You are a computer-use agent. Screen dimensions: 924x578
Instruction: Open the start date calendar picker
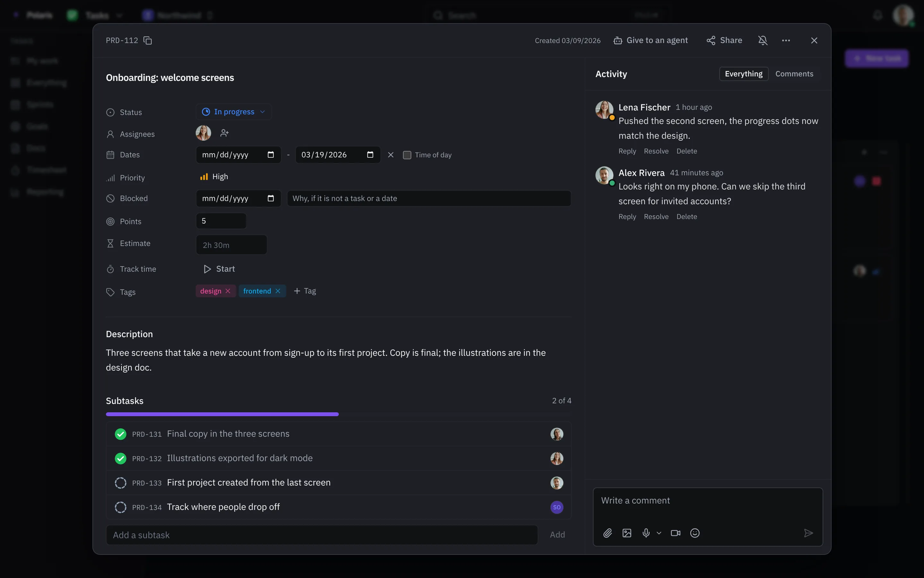(x=270, y=155)
